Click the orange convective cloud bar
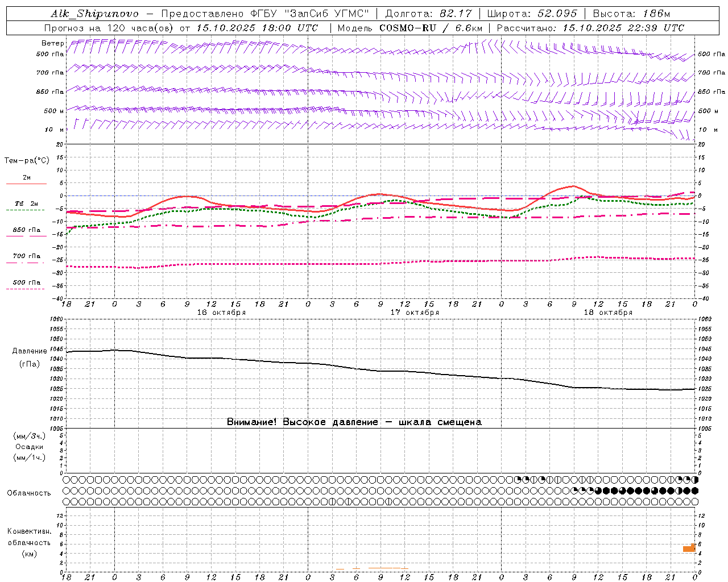728x582 pixels. pyautogui.click(x=689, y=548)
